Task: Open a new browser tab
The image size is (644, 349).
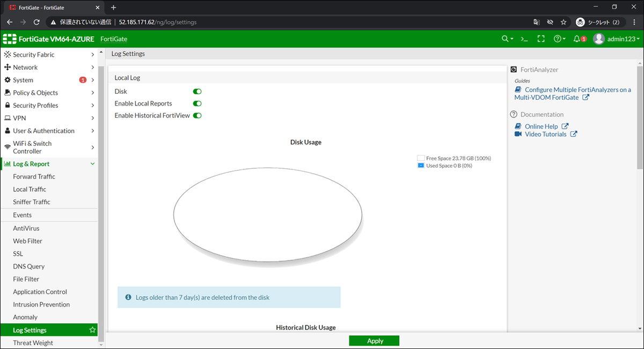Action: tap(113, 7)
